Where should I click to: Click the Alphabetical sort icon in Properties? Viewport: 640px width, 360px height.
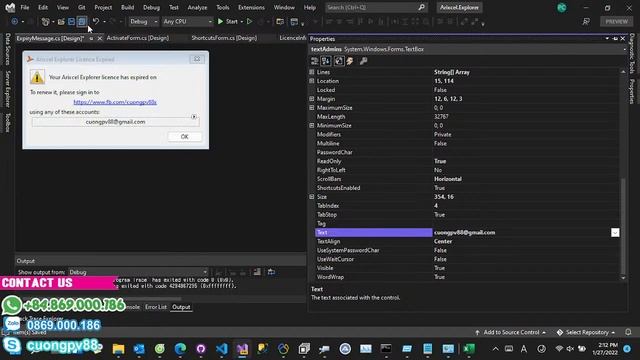point(326,61)
